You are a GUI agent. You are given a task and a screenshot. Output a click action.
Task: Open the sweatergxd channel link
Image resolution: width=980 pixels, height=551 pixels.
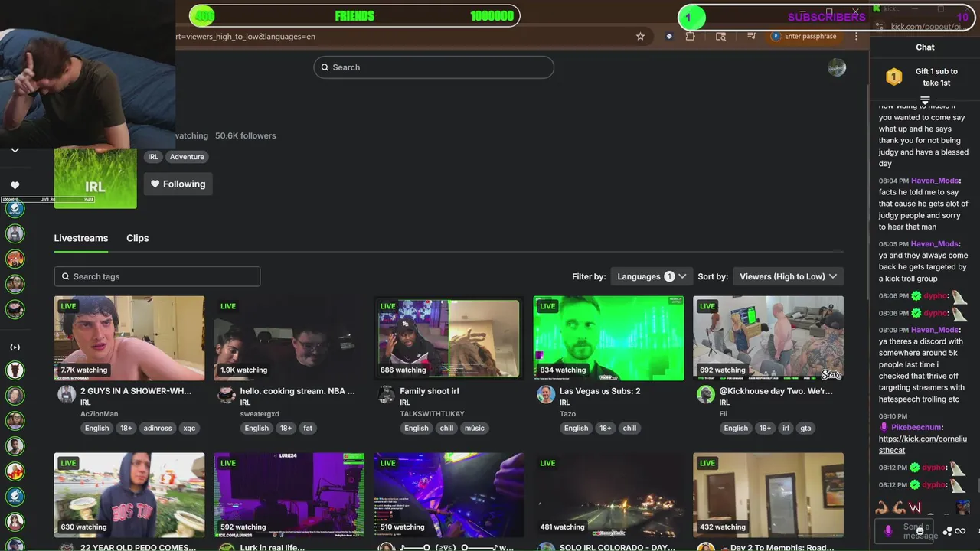coord(260,414)
